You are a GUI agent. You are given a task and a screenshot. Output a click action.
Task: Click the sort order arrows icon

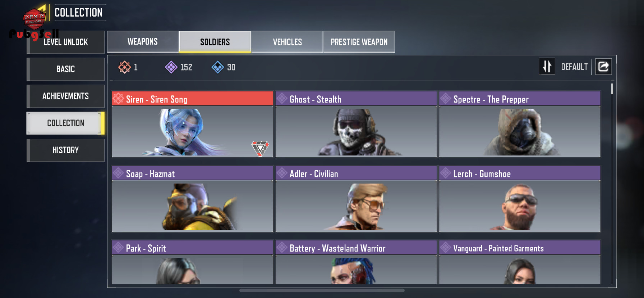[547, 67]
